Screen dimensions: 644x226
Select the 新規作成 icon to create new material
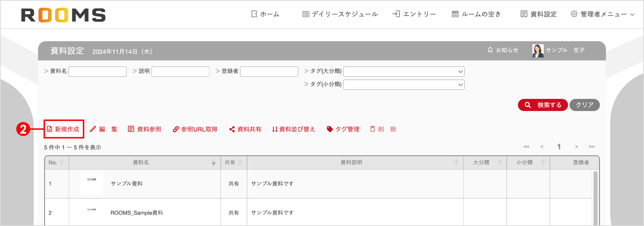tap(50, 129)
